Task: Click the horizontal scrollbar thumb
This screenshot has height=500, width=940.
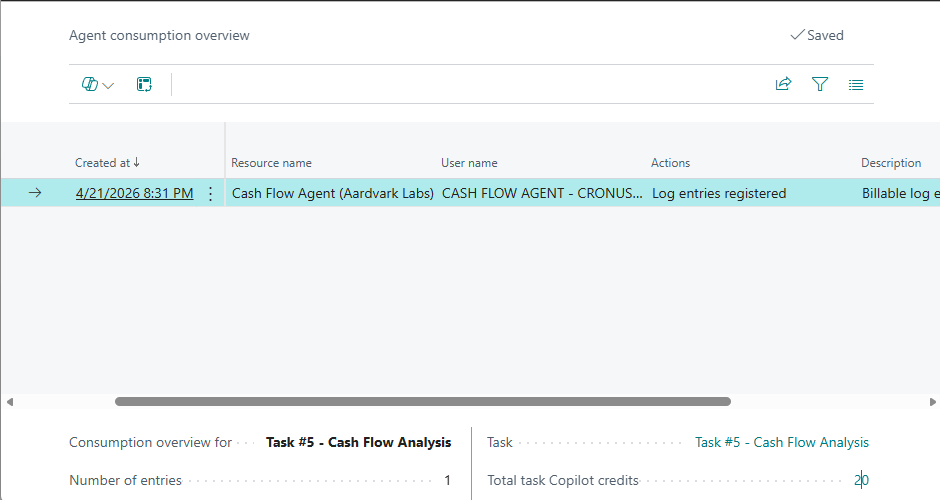Action: tap(422, 402)
